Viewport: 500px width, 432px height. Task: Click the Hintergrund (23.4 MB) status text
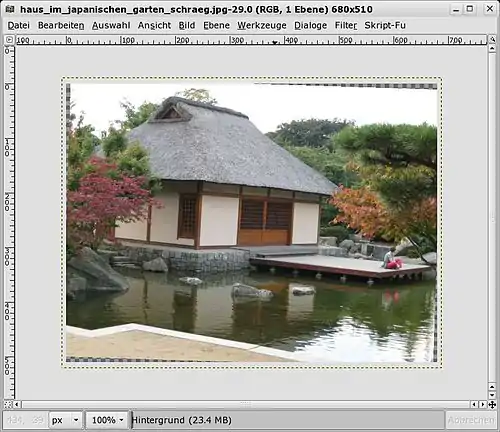coord(182,420)
